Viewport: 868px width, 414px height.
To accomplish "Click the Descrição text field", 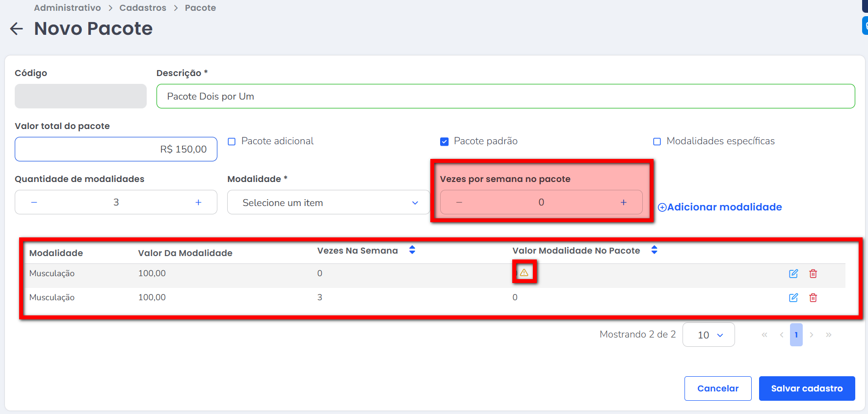I will point(505,96).
